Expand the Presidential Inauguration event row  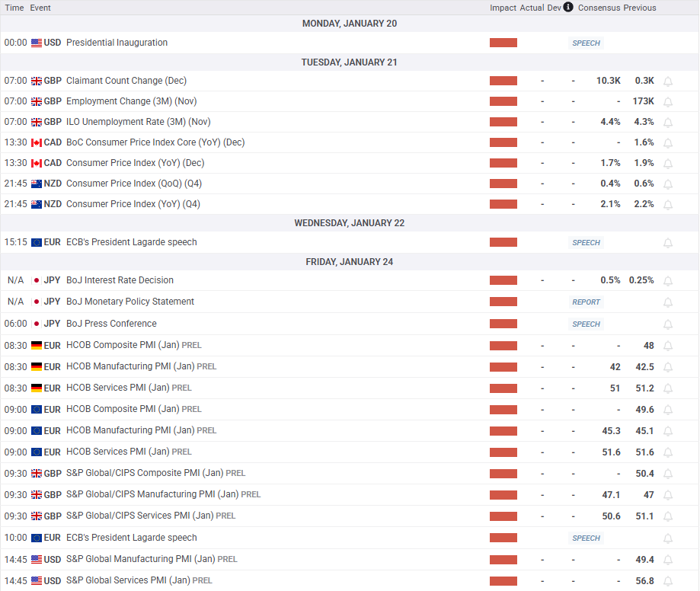pos(117,43)
